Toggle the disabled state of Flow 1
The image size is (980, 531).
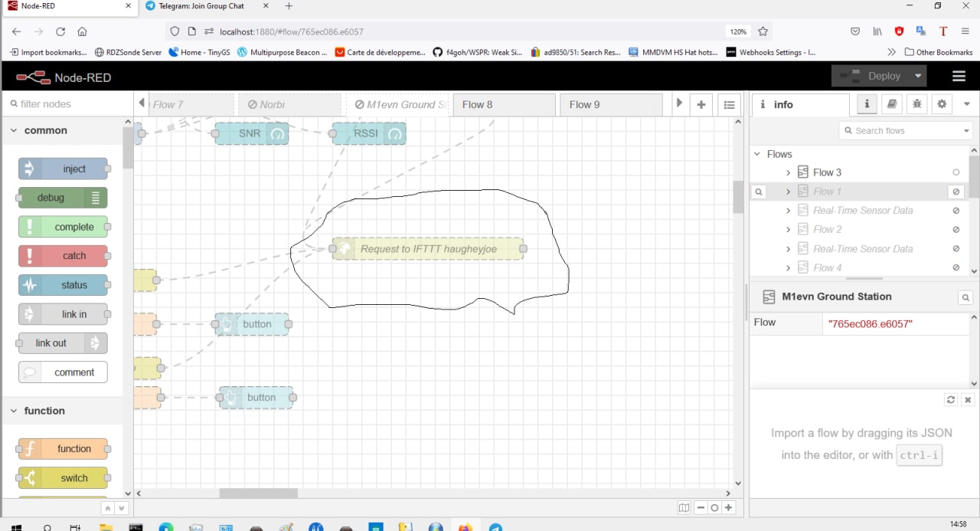point(955,192)
